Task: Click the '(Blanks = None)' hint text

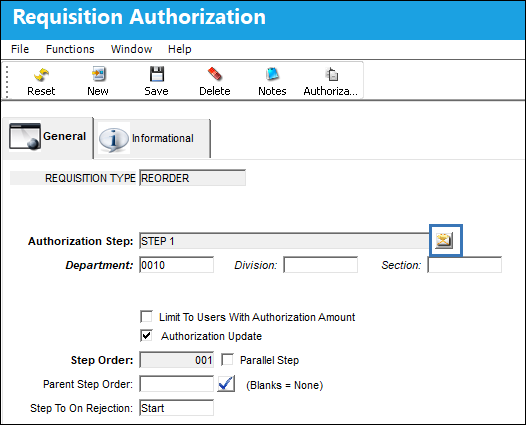Action: pyautogui.click(x=284, y=385)
